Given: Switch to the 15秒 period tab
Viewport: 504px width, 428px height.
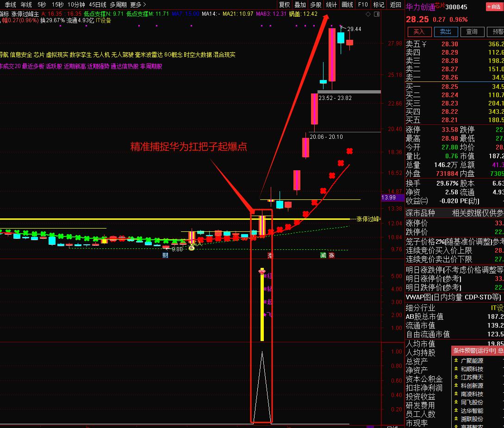Looking at the screenshot, I should (57, 5).
